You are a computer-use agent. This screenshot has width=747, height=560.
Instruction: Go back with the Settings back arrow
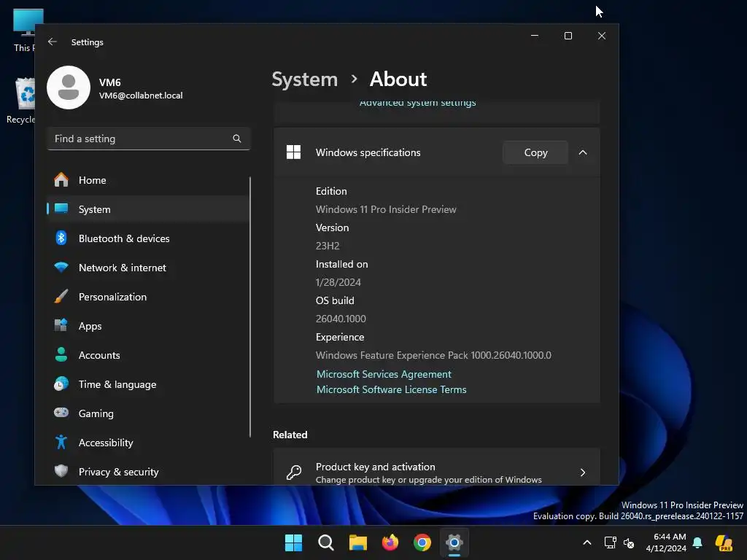click(53, 42)
